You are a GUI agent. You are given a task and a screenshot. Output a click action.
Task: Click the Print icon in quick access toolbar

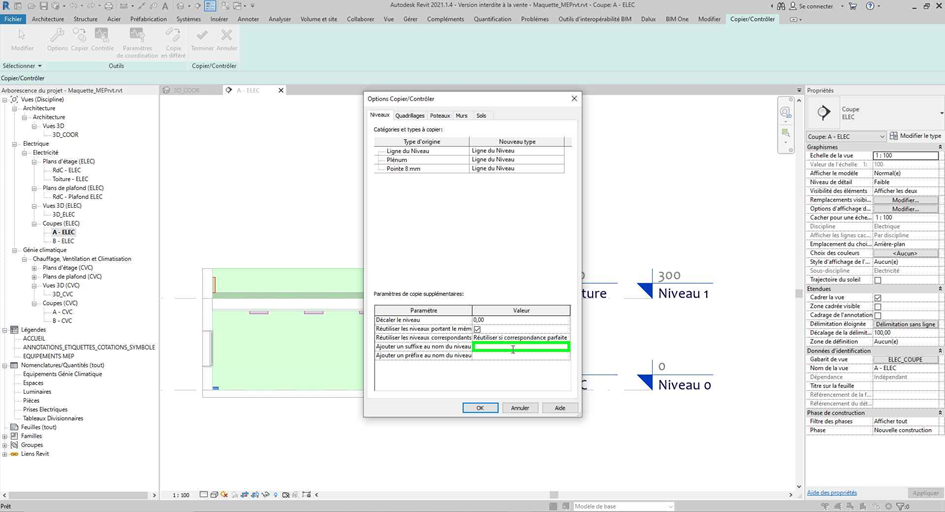[108, 6]
